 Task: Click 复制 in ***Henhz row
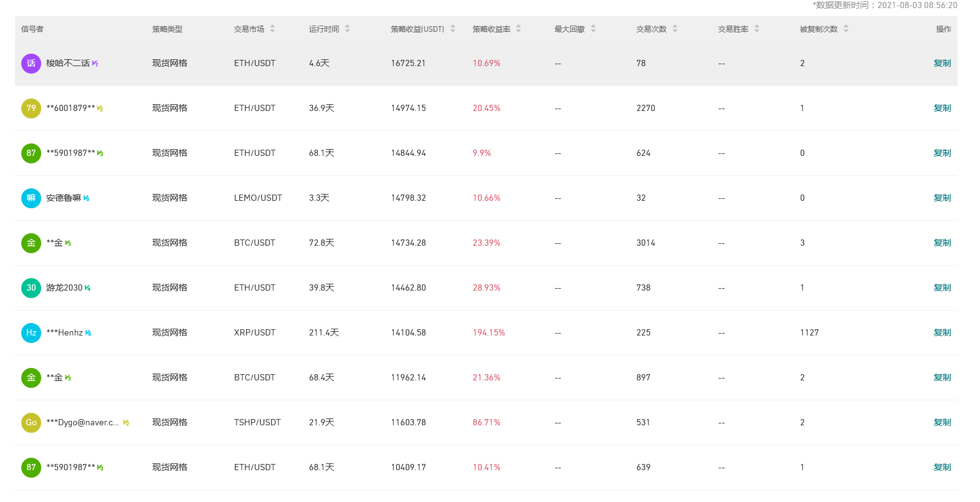point(942,333)
